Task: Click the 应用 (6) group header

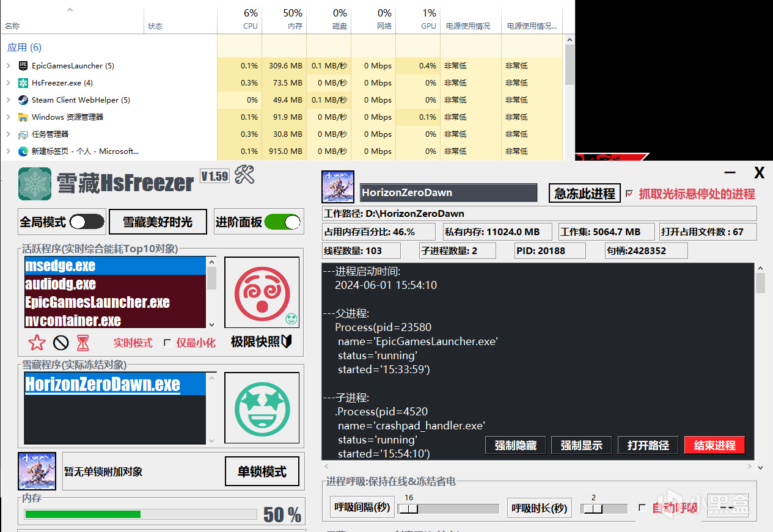Action: click(x=24, y=47)
